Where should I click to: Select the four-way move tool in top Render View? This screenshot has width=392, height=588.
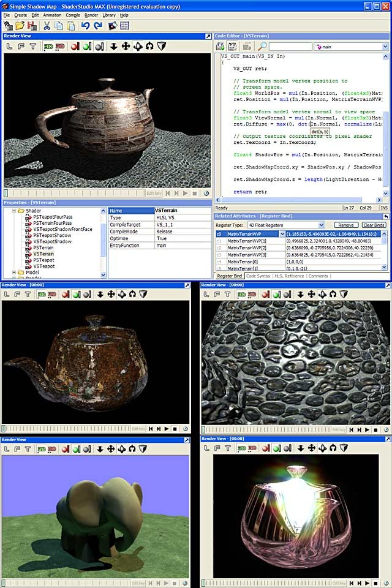tap(126, 46)
